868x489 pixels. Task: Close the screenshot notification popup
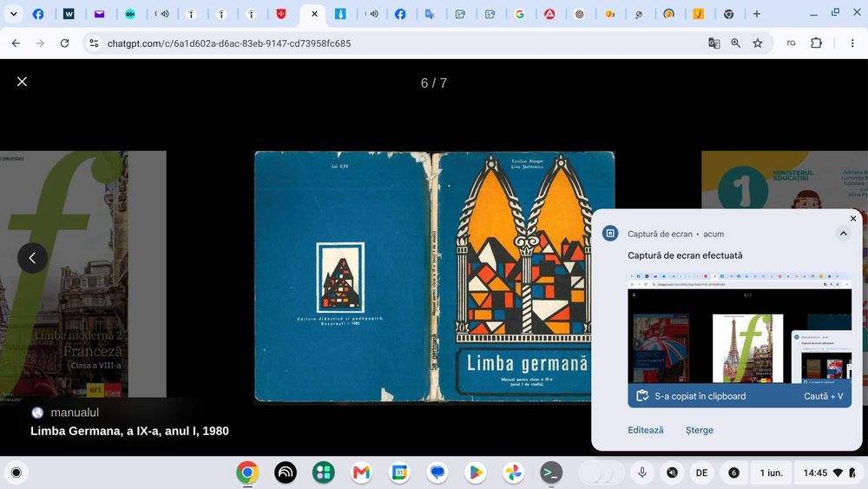(x=853, y=218)
